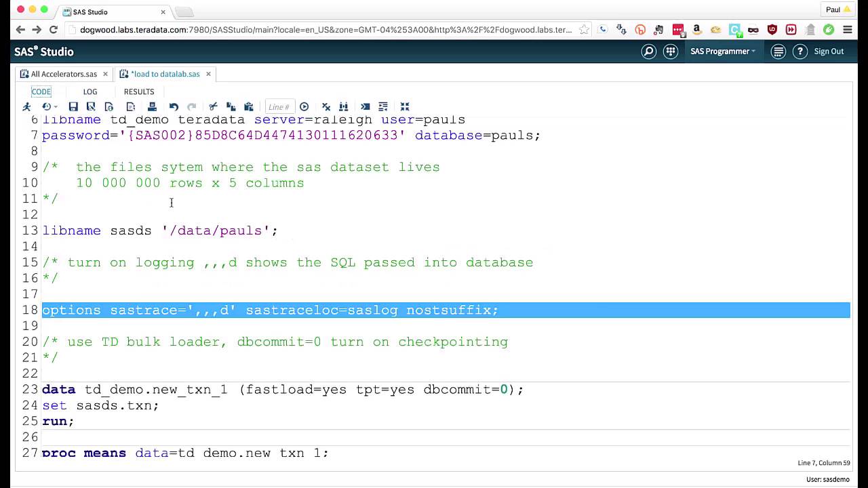
Task: Open the More application options menu icon
Action: click(778, 52)
